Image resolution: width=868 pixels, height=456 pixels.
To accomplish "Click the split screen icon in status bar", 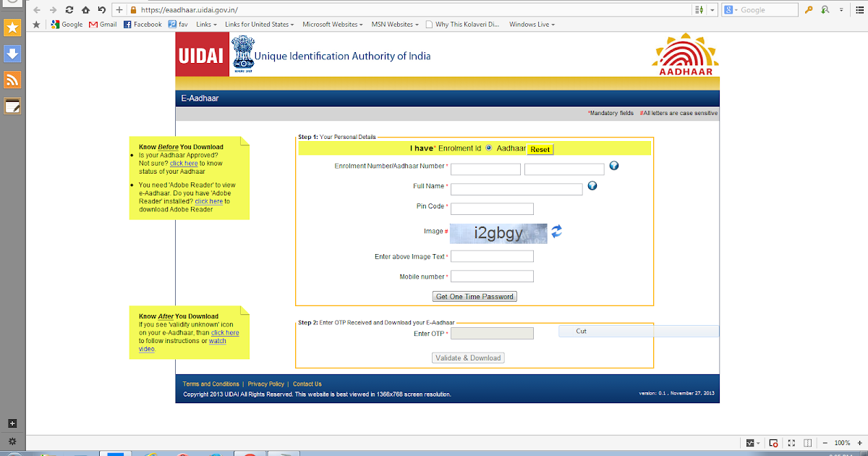I will tap(807, 443).
